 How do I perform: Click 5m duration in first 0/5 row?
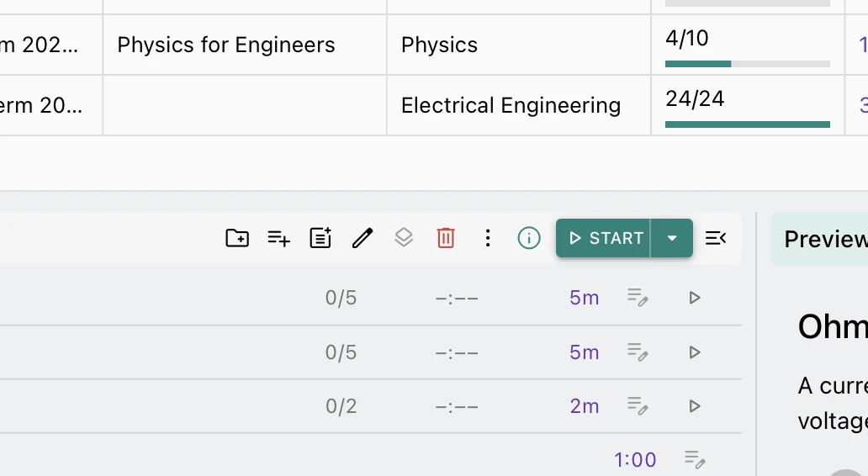click(585, 298)
